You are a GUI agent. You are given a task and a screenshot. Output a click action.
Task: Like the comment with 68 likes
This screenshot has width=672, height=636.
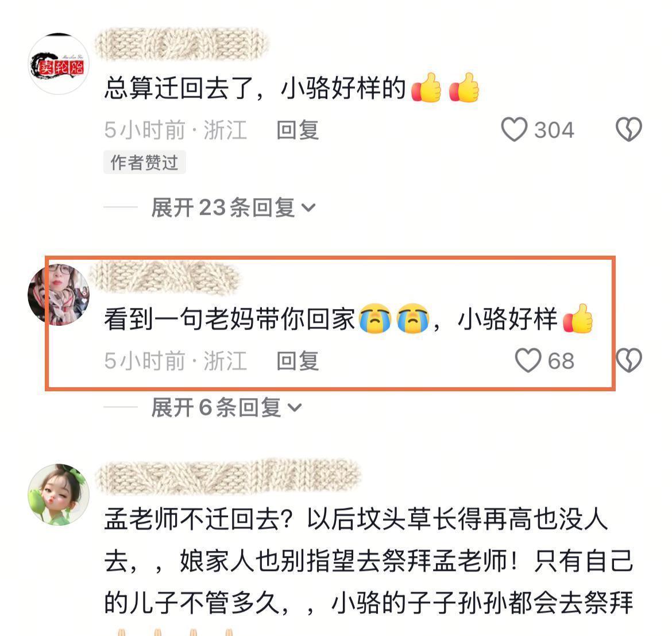(528, 360)
